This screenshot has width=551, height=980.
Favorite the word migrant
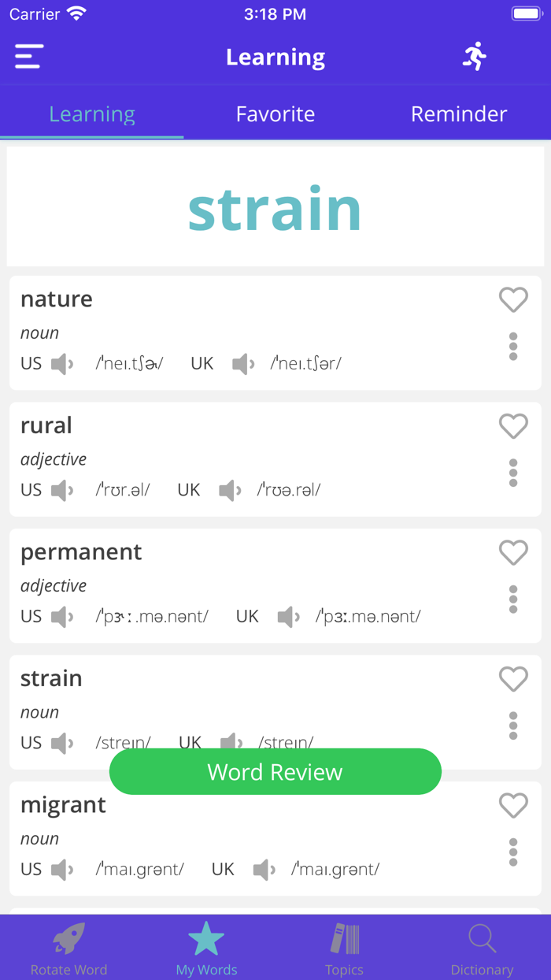click(513, 806)
